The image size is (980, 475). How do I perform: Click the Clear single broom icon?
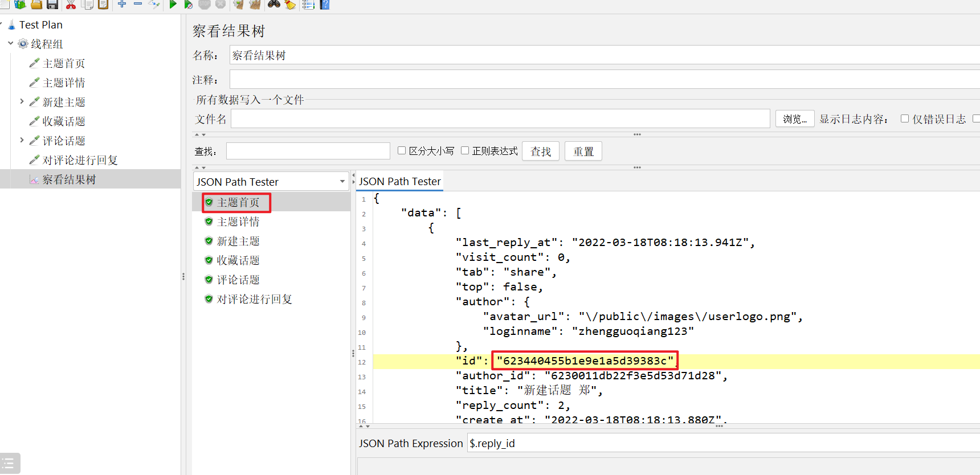pyautogui.click(x=238, y=4)
